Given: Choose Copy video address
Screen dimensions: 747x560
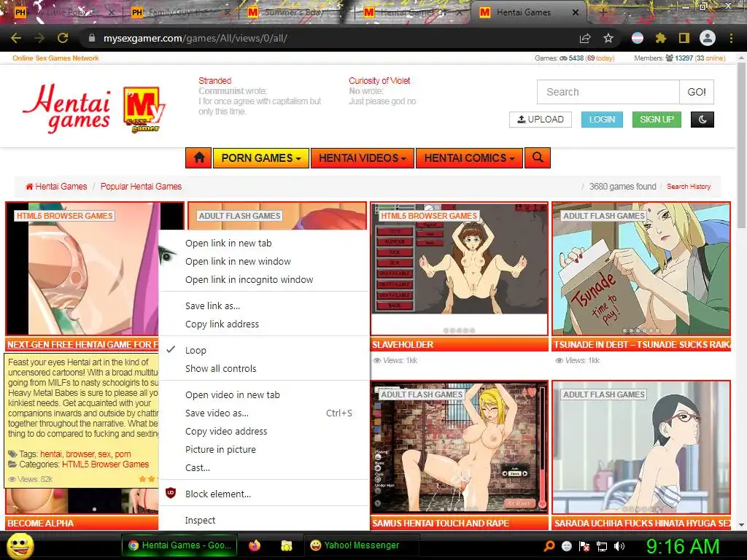Looking at the screenshot, I should [x=264, y=431].
